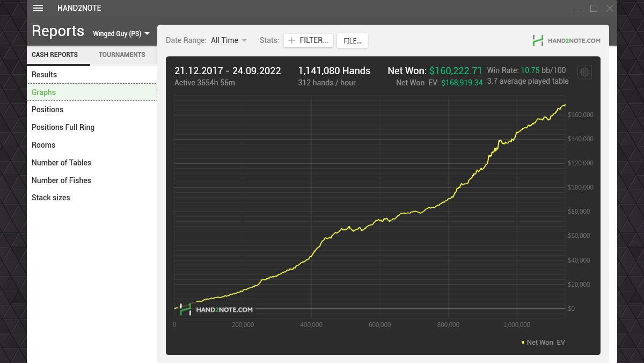Screen dimensions: 644x363
Task: Click the FILE... button
Action: (352, 41)
